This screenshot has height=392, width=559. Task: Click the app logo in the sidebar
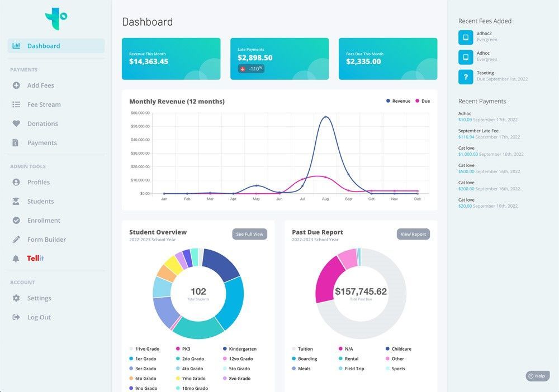[x=56, y=18]
